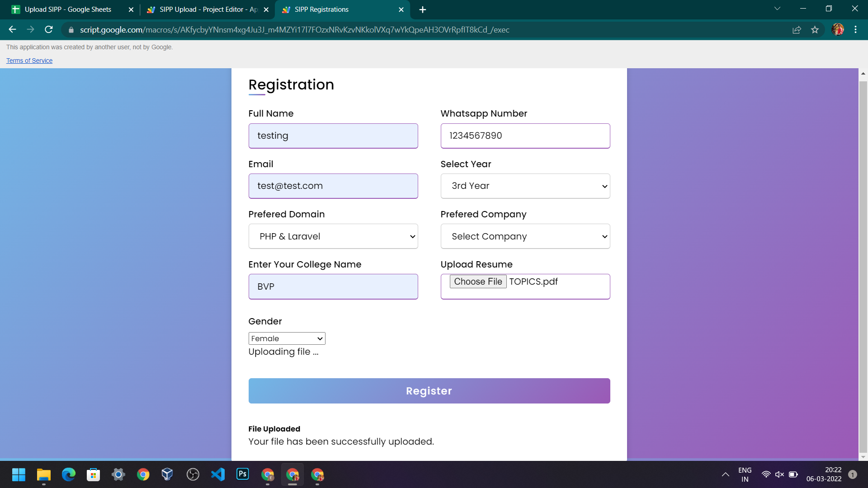Bookmark this page with star icon
Viewport: 868px width, 488px height.
coord(815,30)
